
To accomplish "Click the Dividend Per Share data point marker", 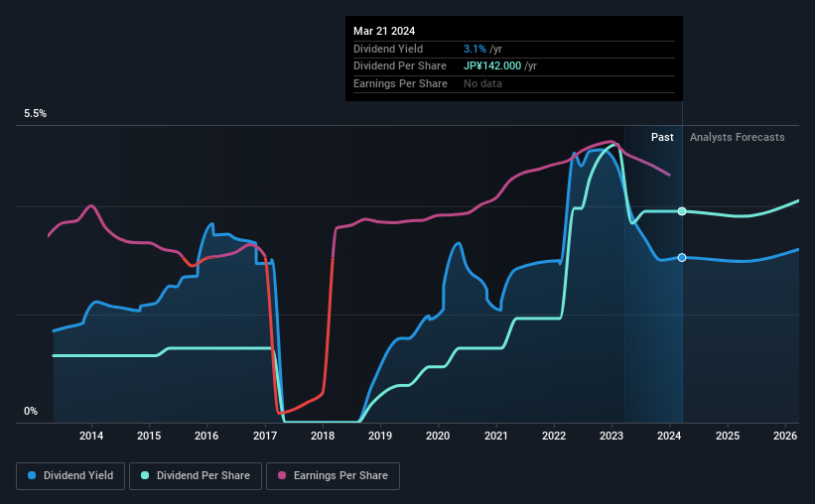I will point(682,211).
